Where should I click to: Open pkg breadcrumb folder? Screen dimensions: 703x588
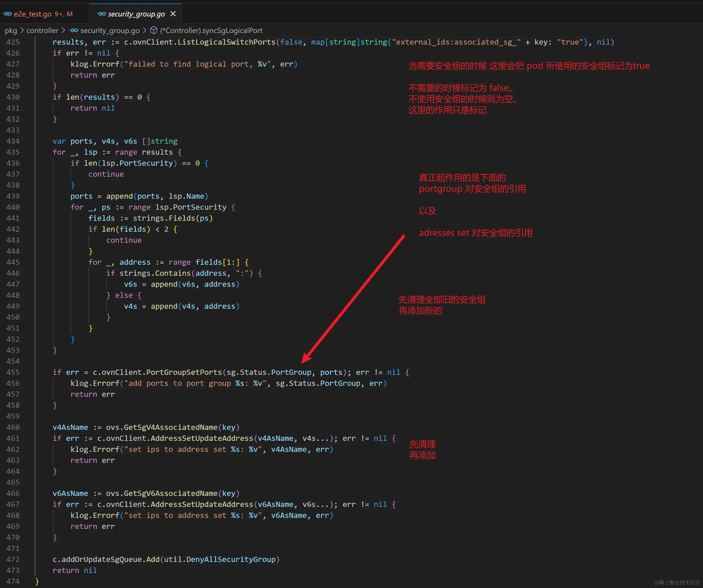[x=11, y=30]
